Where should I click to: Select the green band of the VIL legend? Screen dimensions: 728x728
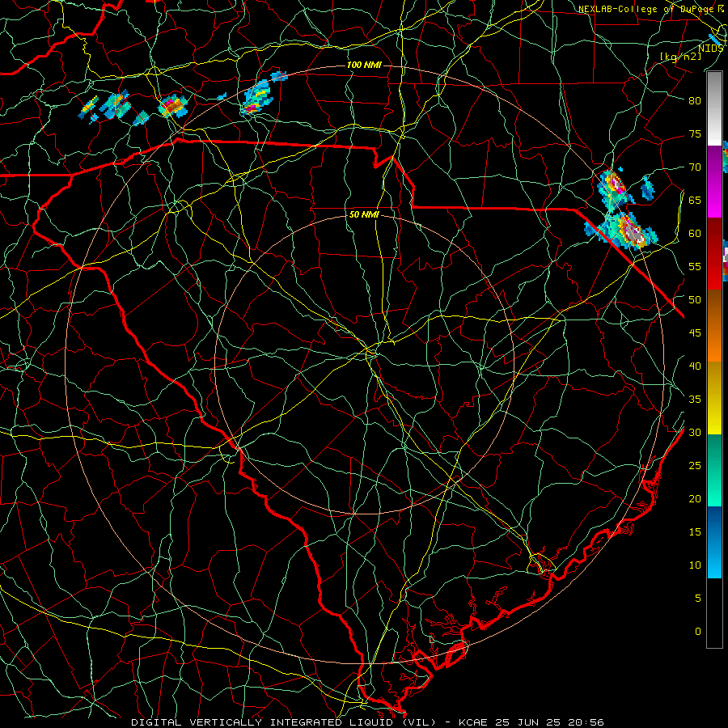714,470
